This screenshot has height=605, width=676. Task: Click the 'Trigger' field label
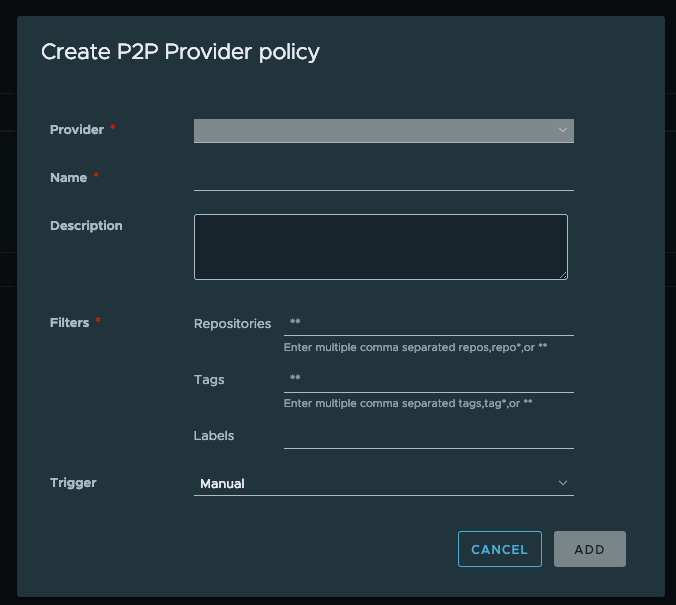(73, 483)
